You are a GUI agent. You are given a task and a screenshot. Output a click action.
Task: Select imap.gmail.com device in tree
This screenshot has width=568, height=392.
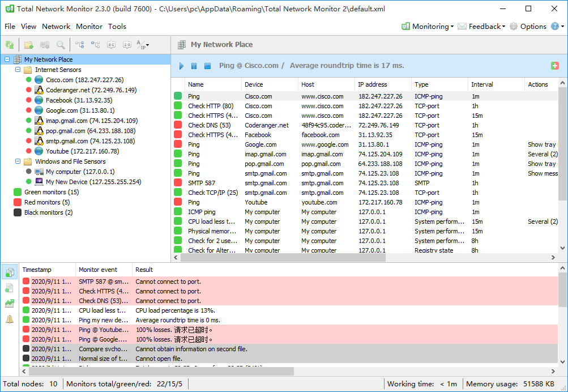tap(92, 120)
